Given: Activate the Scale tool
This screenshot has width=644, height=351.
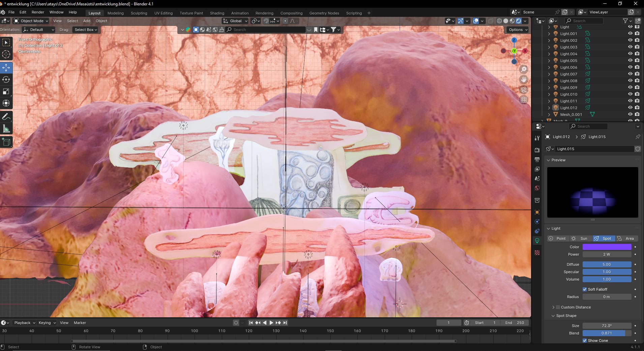Looking at the screenshot, I should pyautogui.click(x=6, y=92).
